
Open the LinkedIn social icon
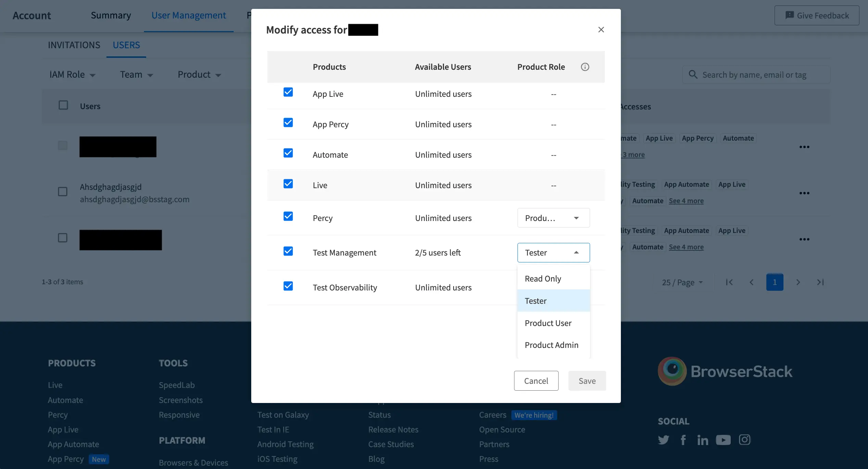703,440
